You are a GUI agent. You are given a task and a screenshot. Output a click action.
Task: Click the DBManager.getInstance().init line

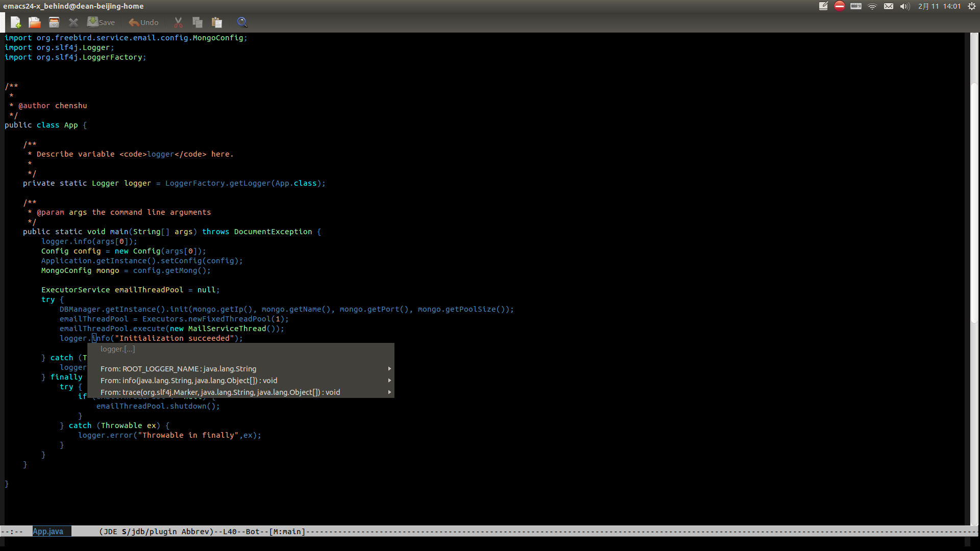pos(287,309)
